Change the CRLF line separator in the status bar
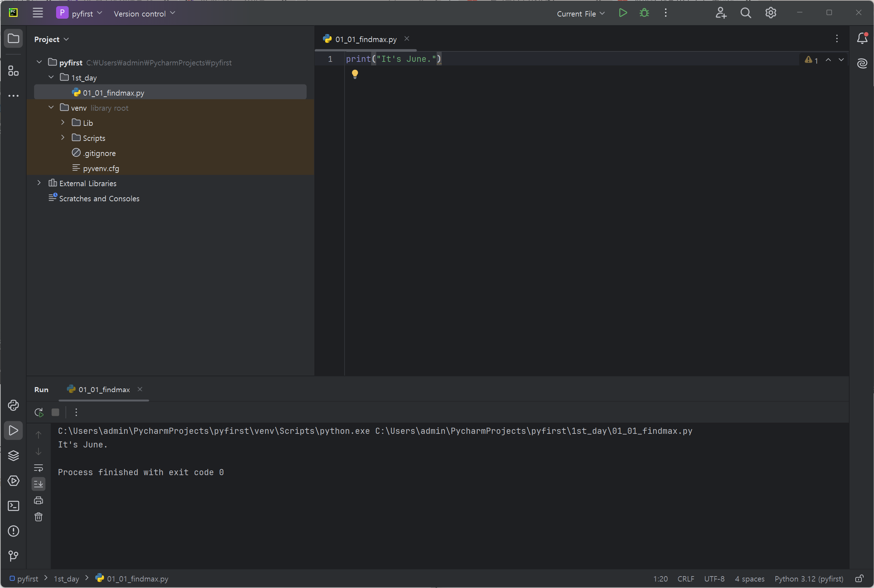 [x=686, y=579]
